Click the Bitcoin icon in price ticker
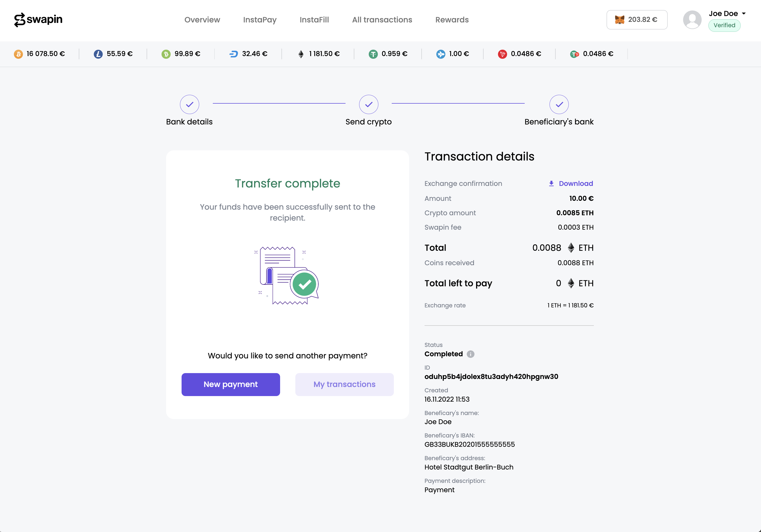The width and height of the screenshot is (761, 532). [x=18, y=54]
